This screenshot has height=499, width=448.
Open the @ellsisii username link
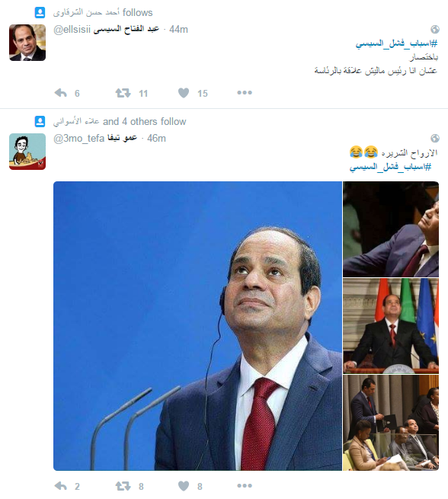tap(72, 29)
